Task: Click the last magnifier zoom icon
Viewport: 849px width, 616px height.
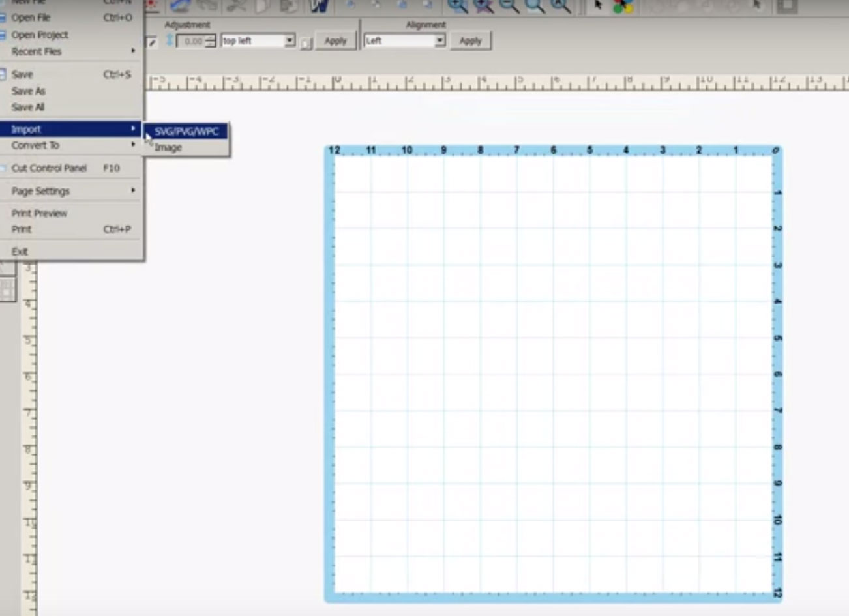Action: (560, 6)
